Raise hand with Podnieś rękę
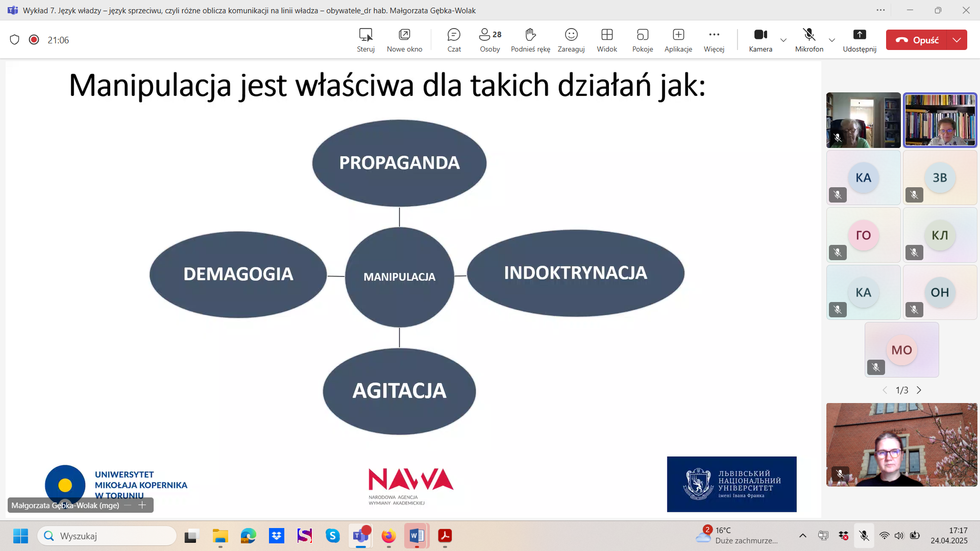Viewport: 980px width, 551px height. click(530, 40)
